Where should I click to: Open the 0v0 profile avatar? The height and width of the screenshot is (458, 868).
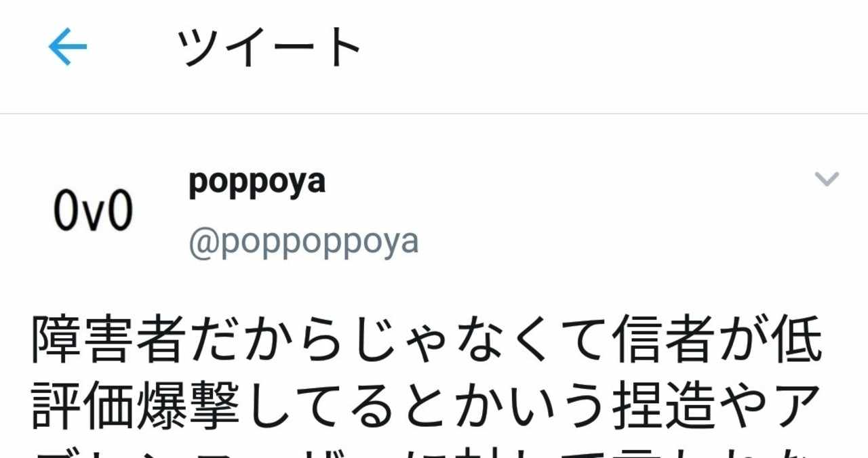point(94,211)
